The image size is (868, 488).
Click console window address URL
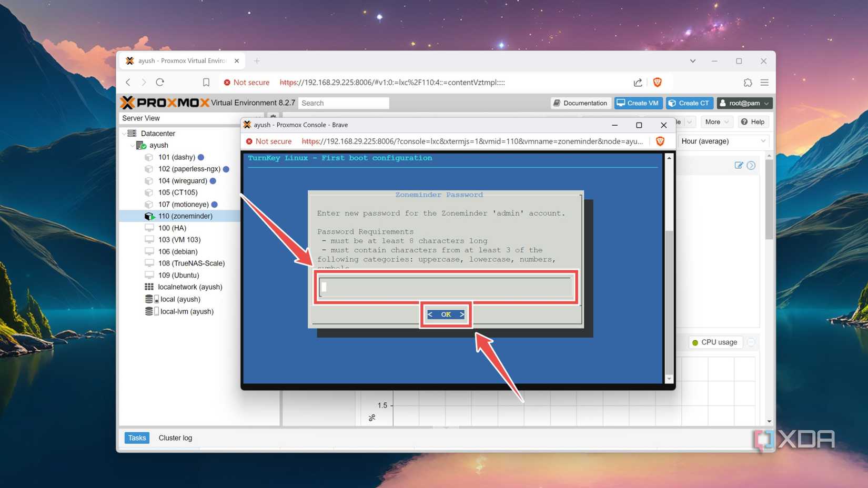click(x=472, y=141)
